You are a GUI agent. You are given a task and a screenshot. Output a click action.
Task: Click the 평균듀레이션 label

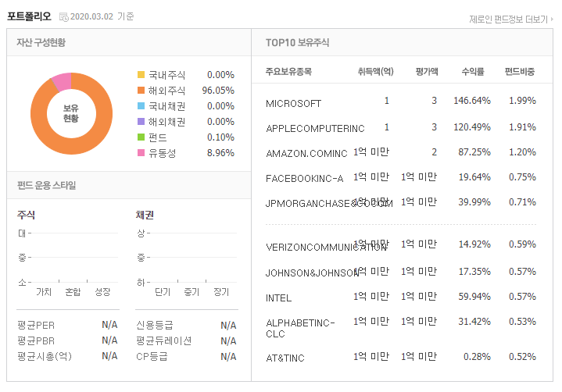[x=164, y=340]
